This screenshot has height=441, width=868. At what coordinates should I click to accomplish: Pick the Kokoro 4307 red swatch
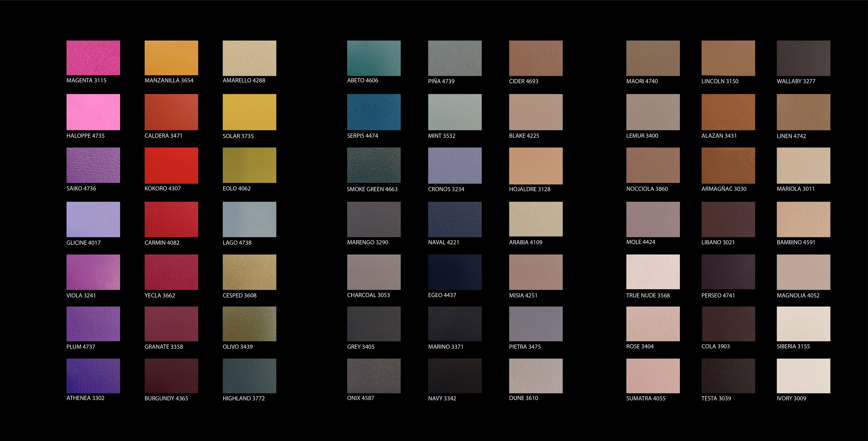(171, 165)
